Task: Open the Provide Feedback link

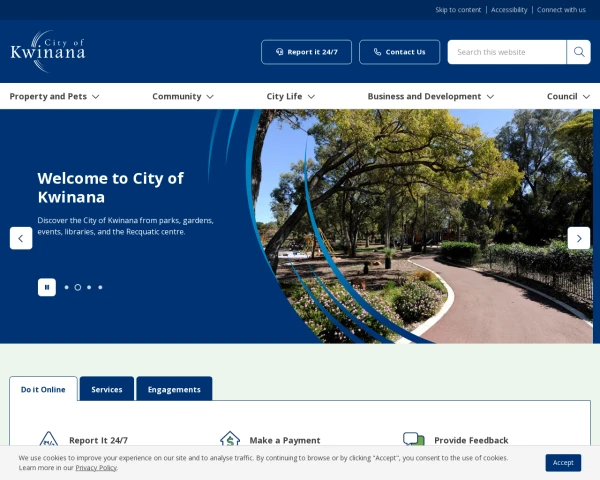Action: pos(471,440)
